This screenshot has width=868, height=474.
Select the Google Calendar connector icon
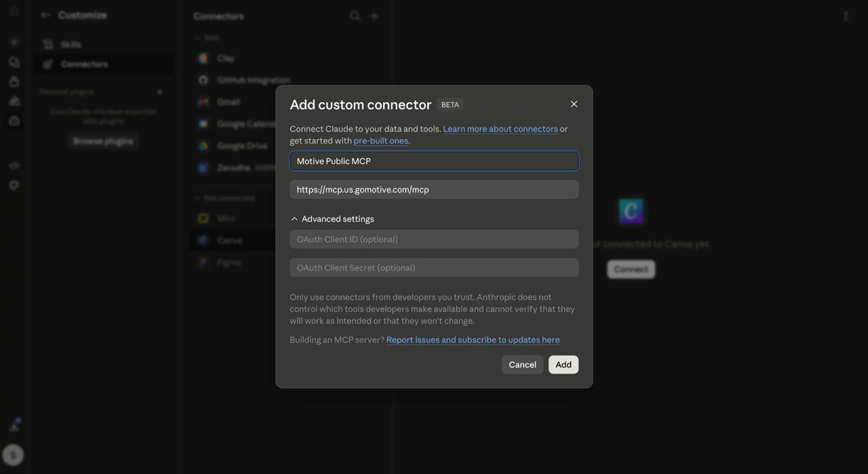pos(203,124)
